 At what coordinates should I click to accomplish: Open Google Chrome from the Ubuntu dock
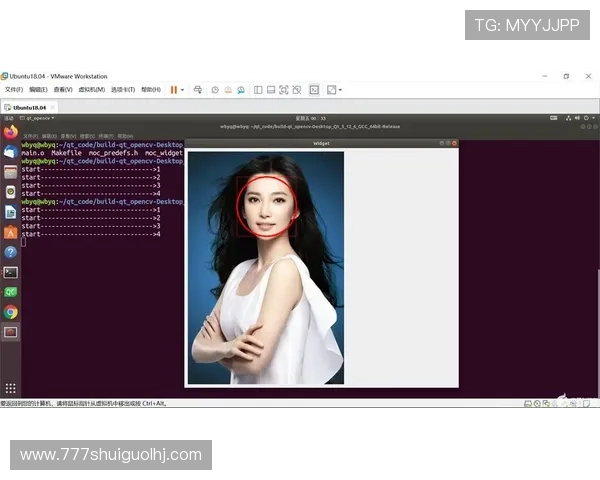(11, 312)
